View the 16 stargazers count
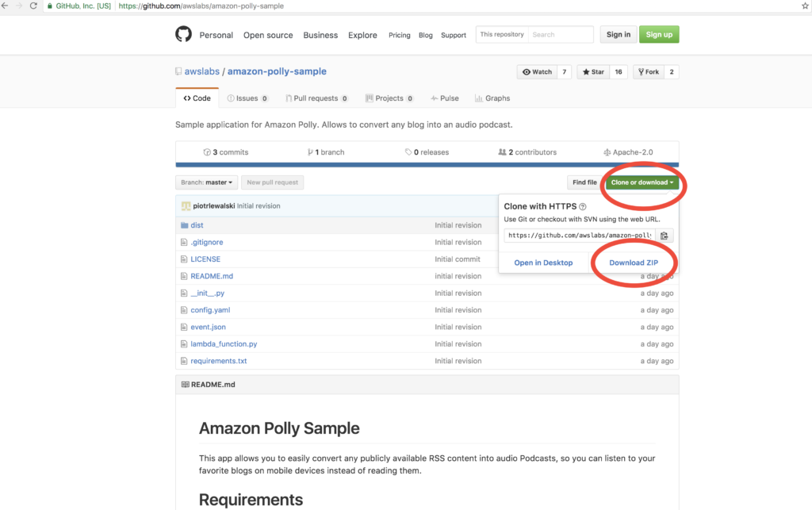 coord(619,72)
